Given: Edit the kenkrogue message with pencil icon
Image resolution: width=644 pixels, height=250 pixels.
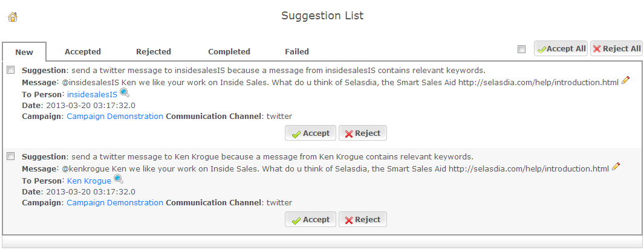Looking at the screenshot, I should (x=616, y=167).
